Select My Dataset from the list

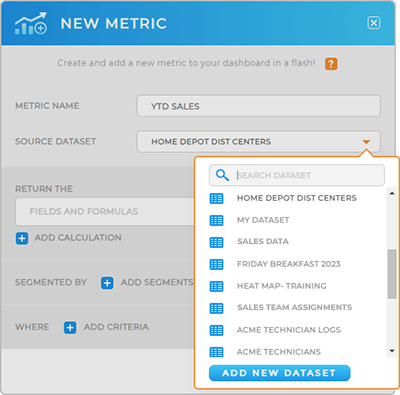[263, 220]
